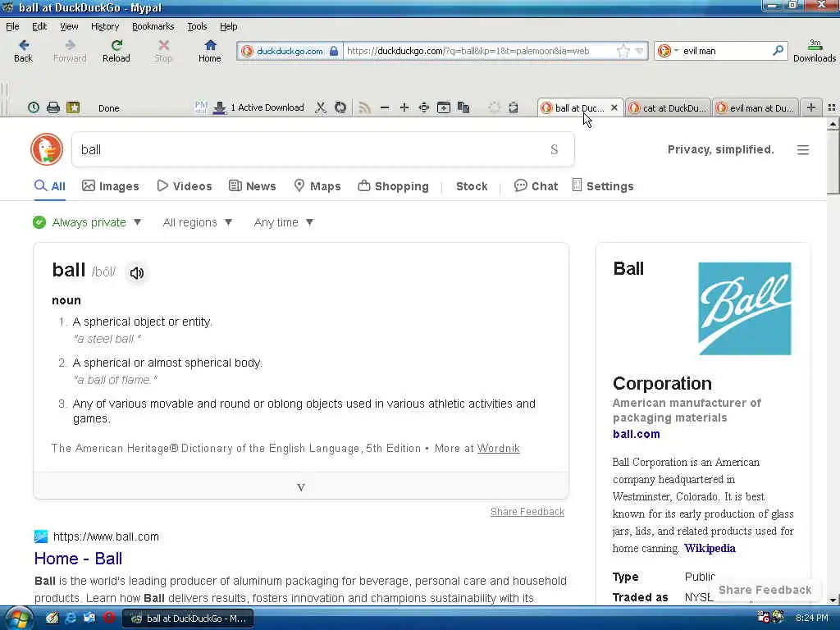The image size is (840, 630).
Task: Open the URL bar history dropdown arrow
Action: tap(639, 51)
